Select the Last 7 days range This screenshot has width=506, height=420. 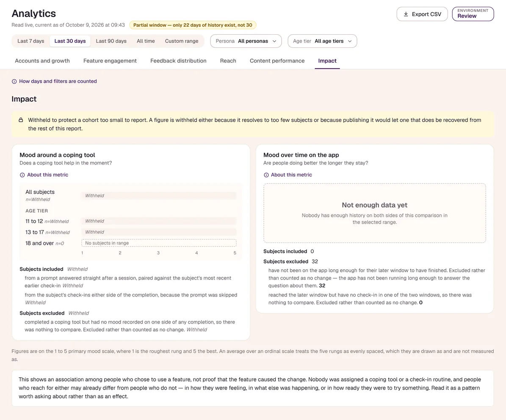[x=30, y=41]
